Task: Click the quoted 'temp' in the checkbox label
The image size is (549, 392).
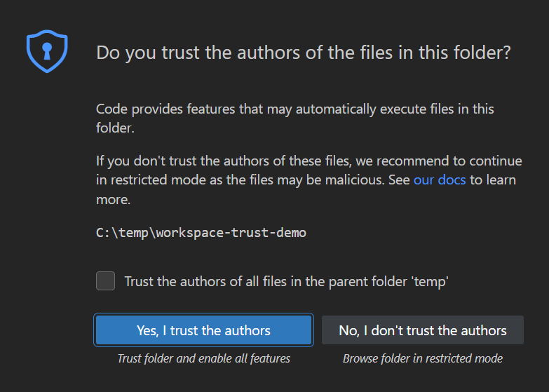Action: [x=428, y=282]
